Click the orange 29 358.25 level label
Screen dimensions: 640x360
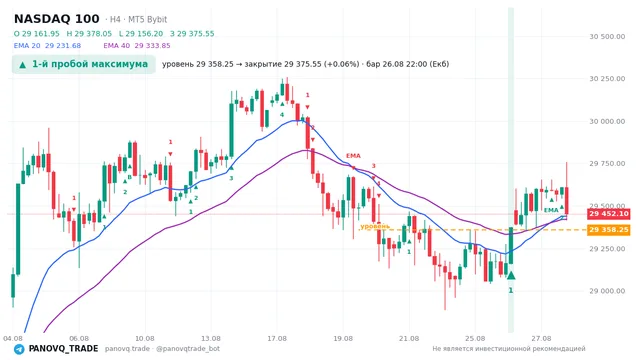(x=609, y=230)
